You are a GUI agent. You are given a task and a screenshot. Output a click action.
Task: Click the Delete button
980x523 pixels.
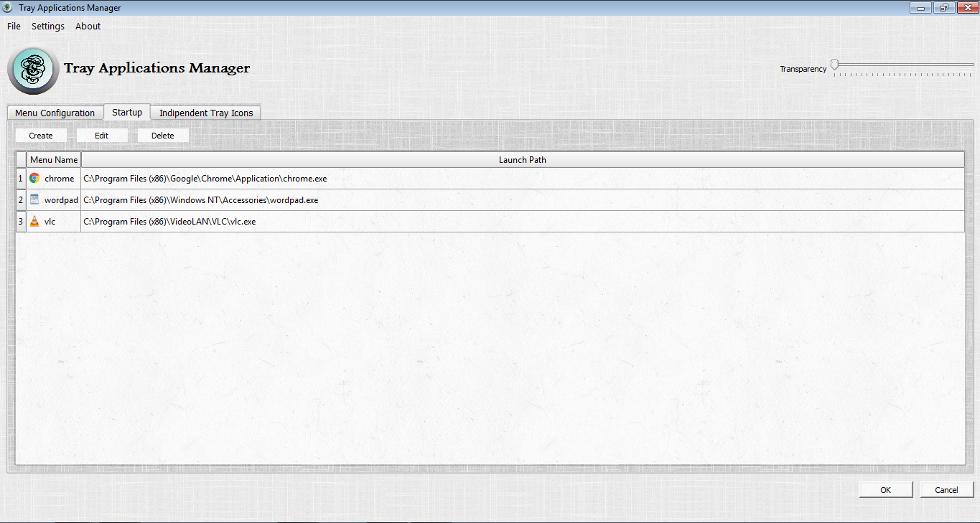162,135
